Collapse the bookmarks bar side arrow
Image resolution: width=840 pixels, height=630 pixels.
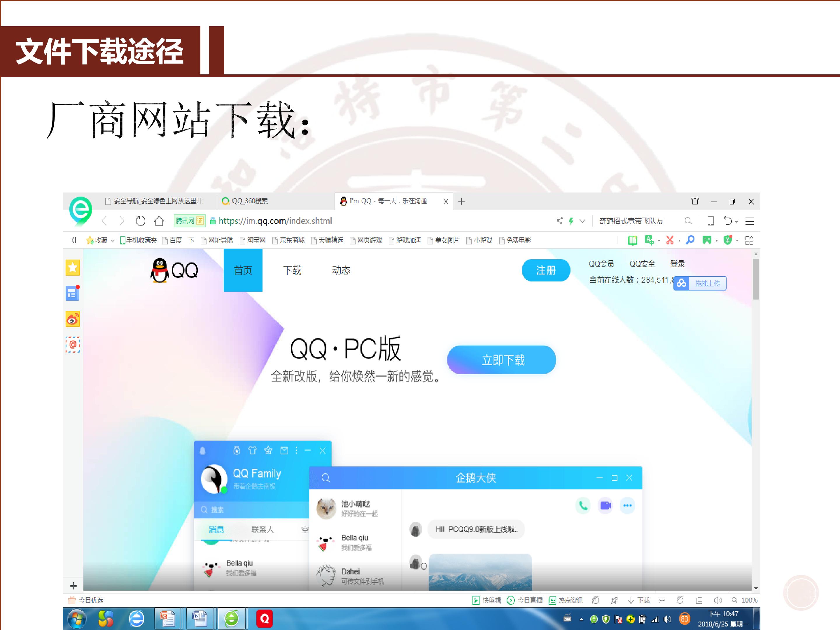(x=74, y=240)
